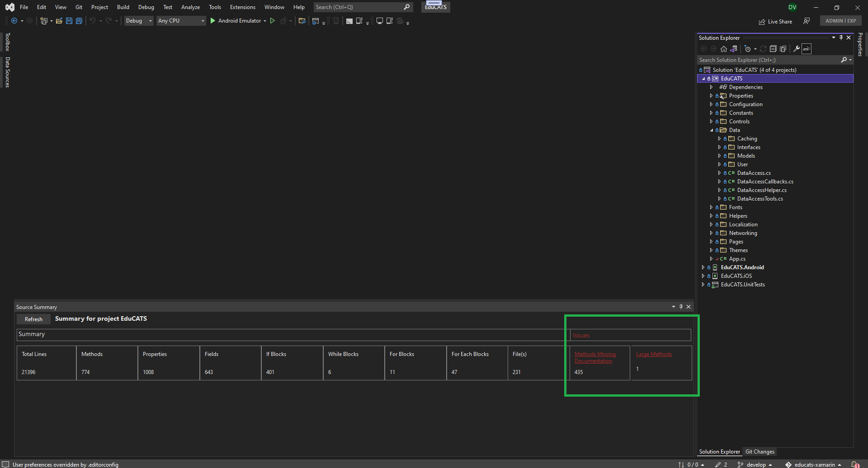Click the unpushed commits arrows indicator
This screenshot has width=868, height=468.
pos(691,464)
